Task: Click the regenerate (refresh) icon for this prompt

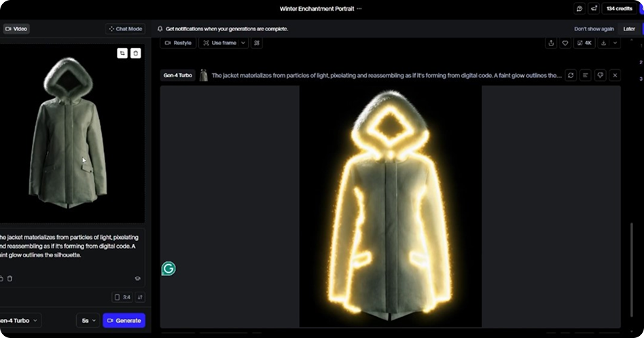Action: click(571, 75)
